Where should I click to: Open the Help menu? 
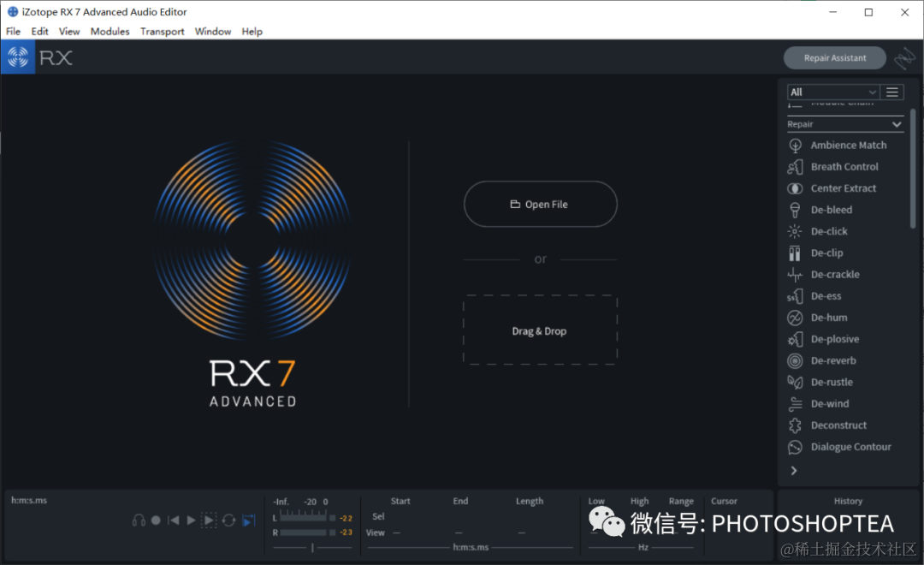click(x=252, y=32)
